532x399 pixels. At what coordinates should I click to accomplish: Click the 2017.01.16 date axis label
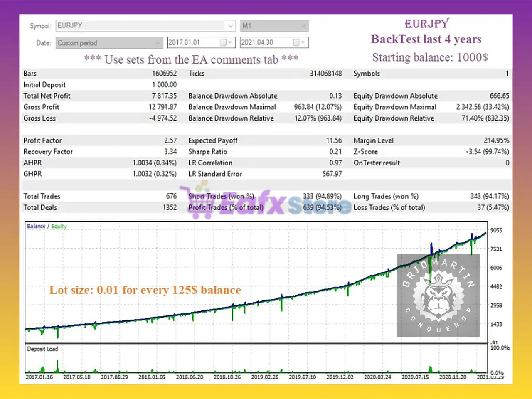pos(39,377)
